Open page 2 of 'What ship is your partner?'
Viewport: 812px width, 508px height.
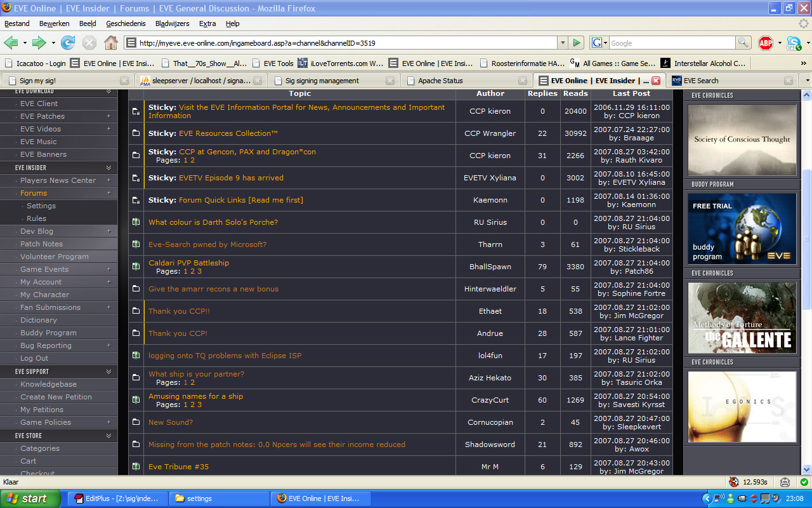point(192,382)
